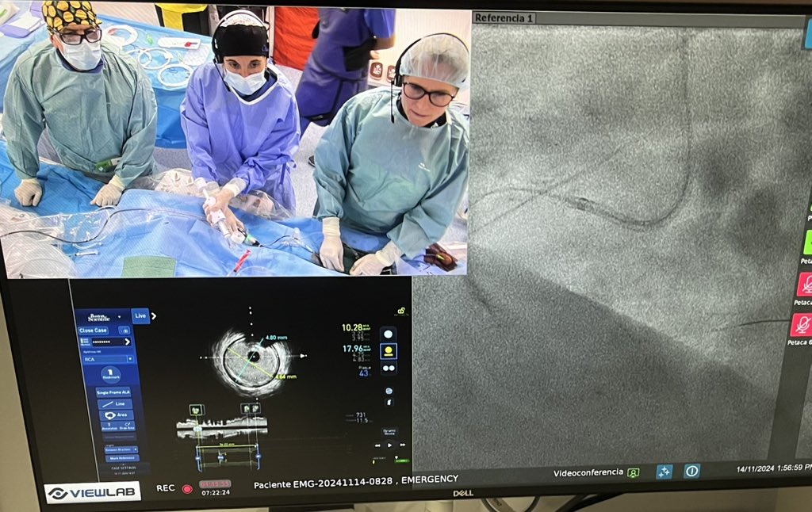This screenshot has height=512, width=812.
Task: Open the Between Brackets dropdown
Action: 121,449
